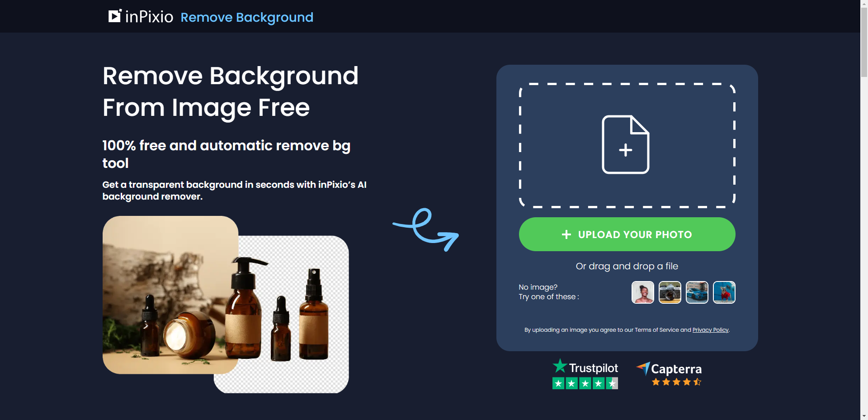This screenshot has width=868, height=420.
Task: Open the Privacy Policy link
Action: click(710, 330)
